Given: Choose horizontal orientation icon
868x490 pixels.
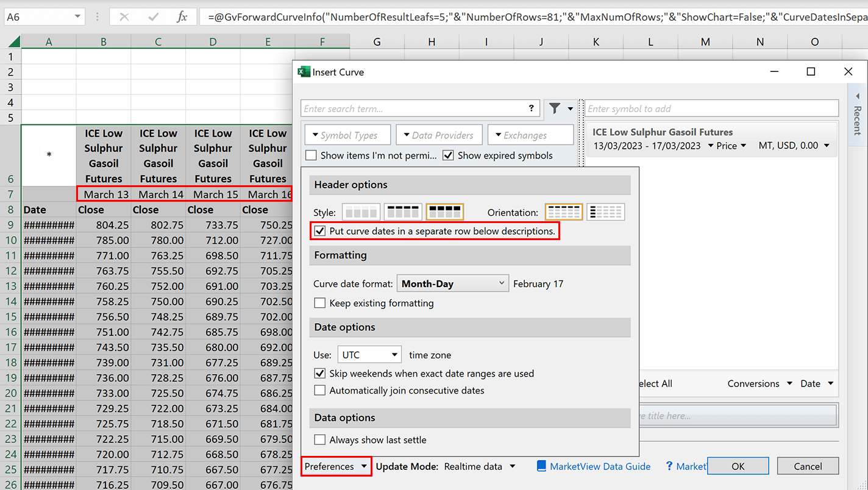Looking at the screenshot, I should tap(564, 212).
